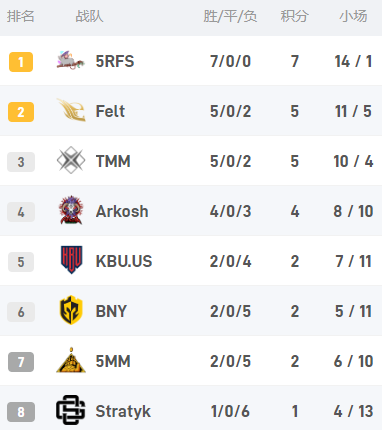Select the 战队 column header
The image size is (382, 430).
coord(89,16)
